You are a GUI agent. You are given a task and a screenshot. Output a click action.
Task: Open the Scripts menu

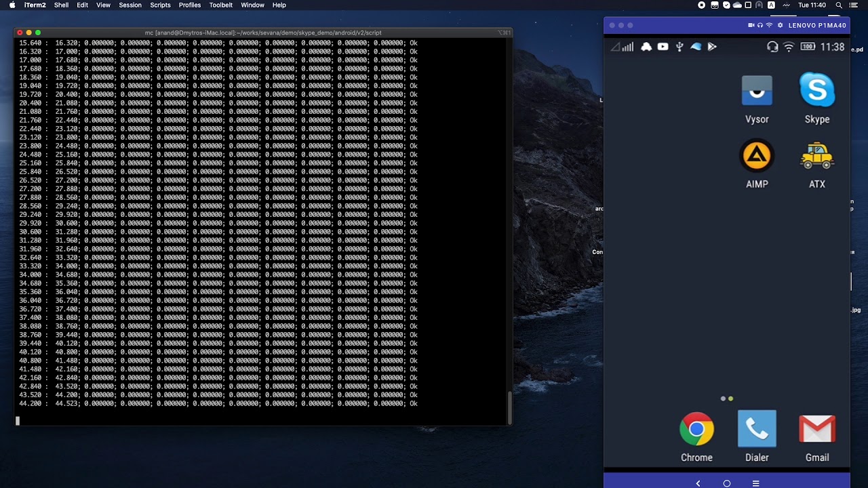click(160, 5)
